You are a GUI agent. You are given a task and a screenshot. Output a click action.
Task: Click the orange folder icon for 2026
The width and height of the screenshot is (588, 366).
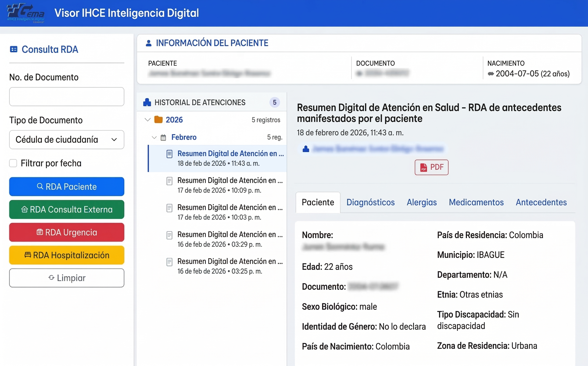pyautogui.click(x=159, y=119)
